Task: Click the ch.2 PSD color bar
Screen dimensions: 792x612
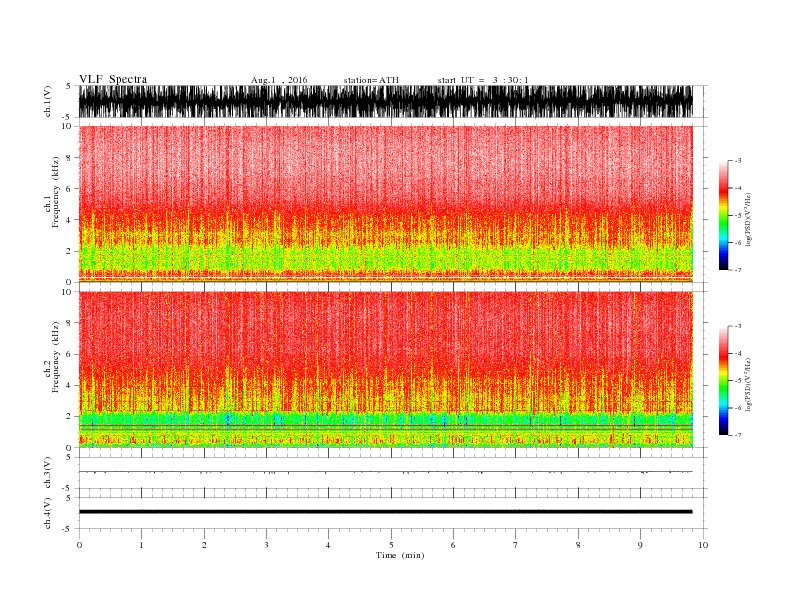Action: 723,381
